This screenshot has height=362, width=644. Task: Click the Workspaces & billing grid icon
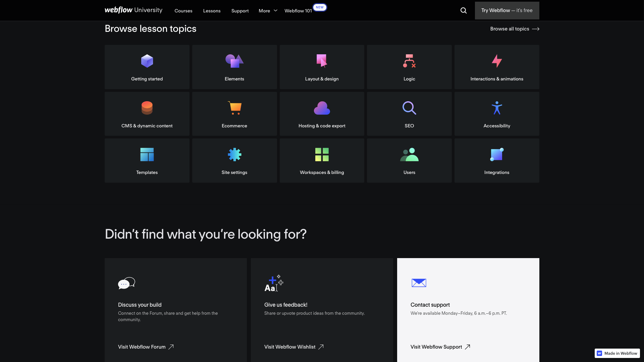point(322,155)
